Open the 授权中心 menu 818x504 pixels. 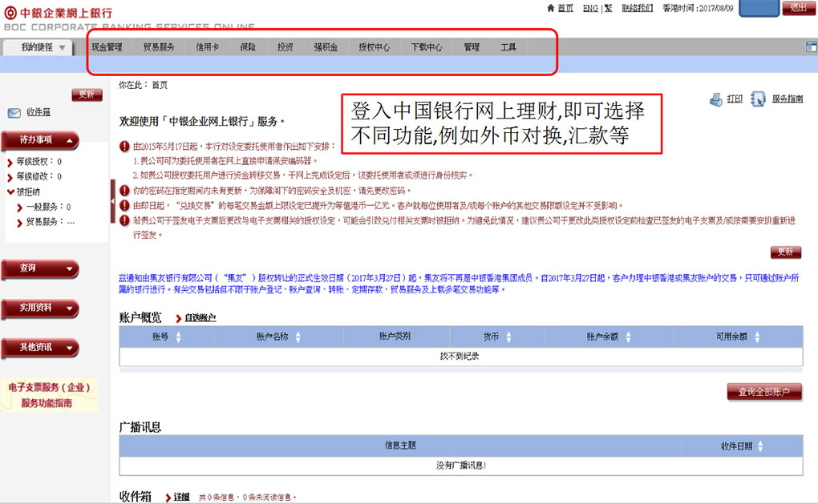pos(374,47)
